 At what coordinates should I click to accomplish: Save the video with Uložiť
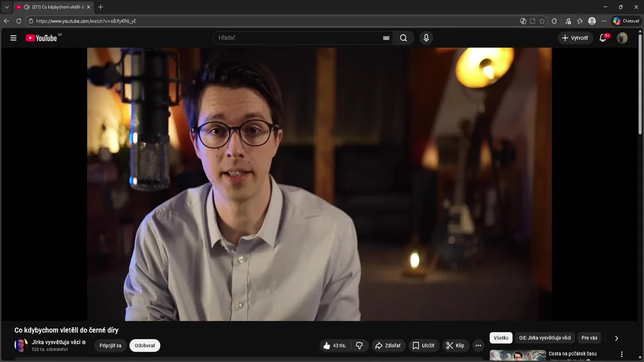point(424,345)
